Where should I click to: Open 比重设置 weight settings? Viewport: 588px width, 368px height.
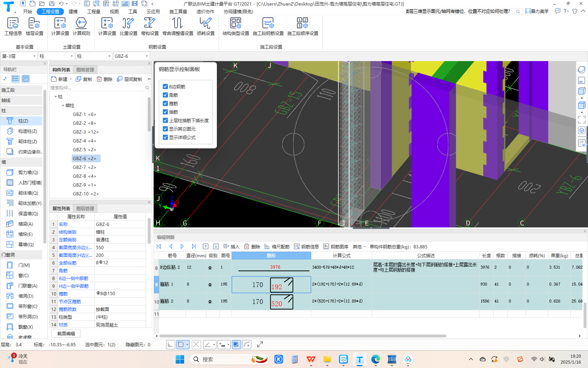point(128,27)
